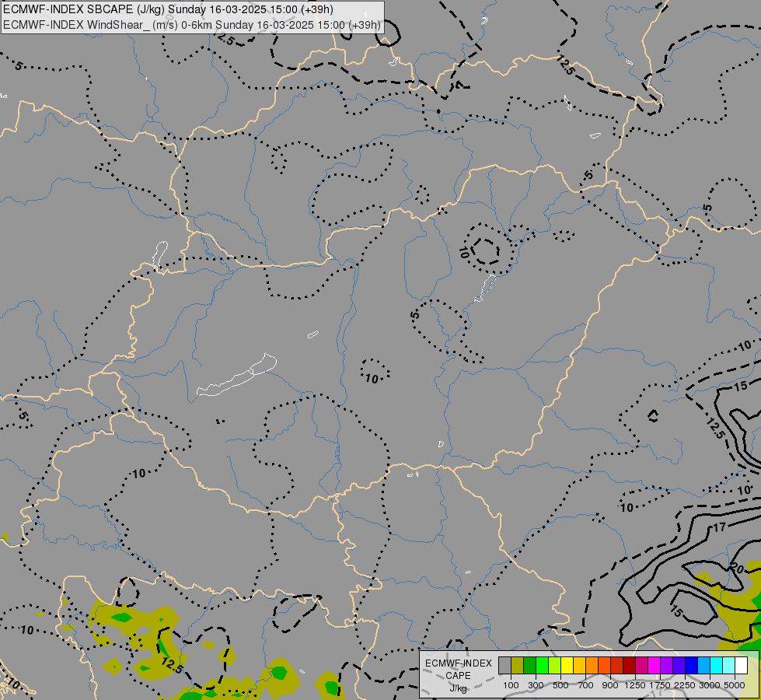
Task: Click the 'CAPE' word in the legend
Action: point(458,676)
